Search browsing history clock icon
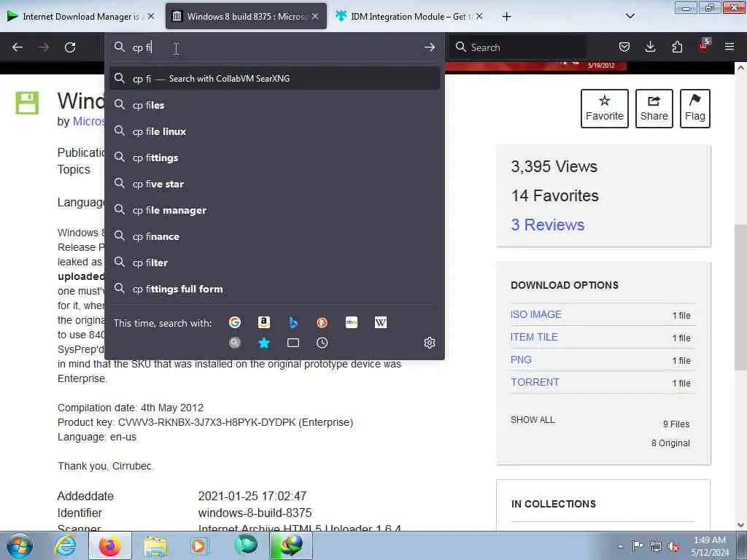747x560 pixels. coord(322,343)
